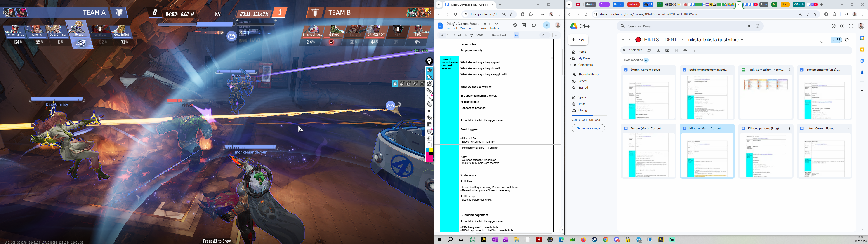This screenshot has width=868, height=244.
Task: Click spelling and grammar check icon
Action: coord(466,35)
